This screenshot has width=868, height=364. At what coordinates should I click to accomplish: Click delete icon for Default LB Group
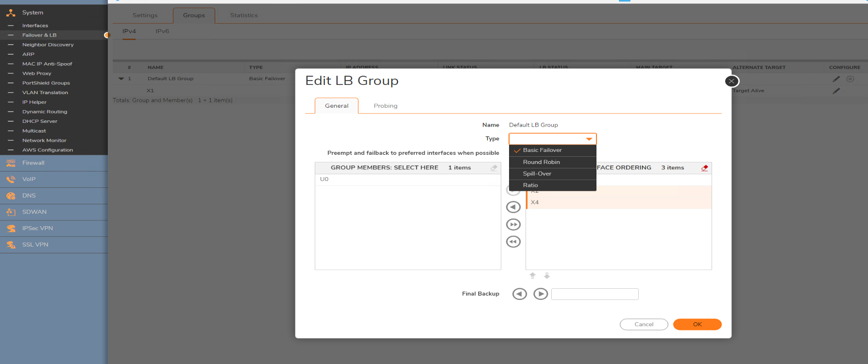pyautogui.click(x=850, y=79)
